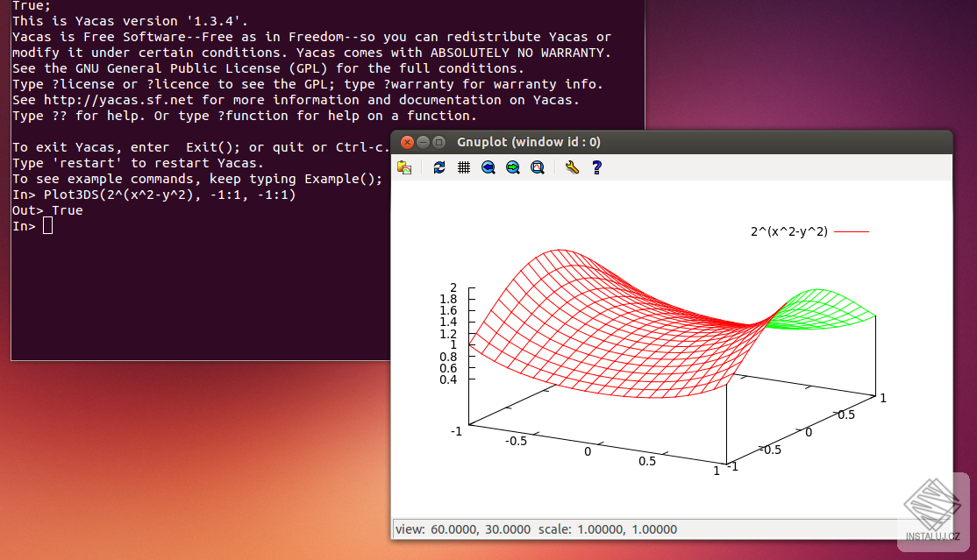Screen dimensions: 977x560
Task: Apply the previous zoom settings
Action: click(488, 167)
